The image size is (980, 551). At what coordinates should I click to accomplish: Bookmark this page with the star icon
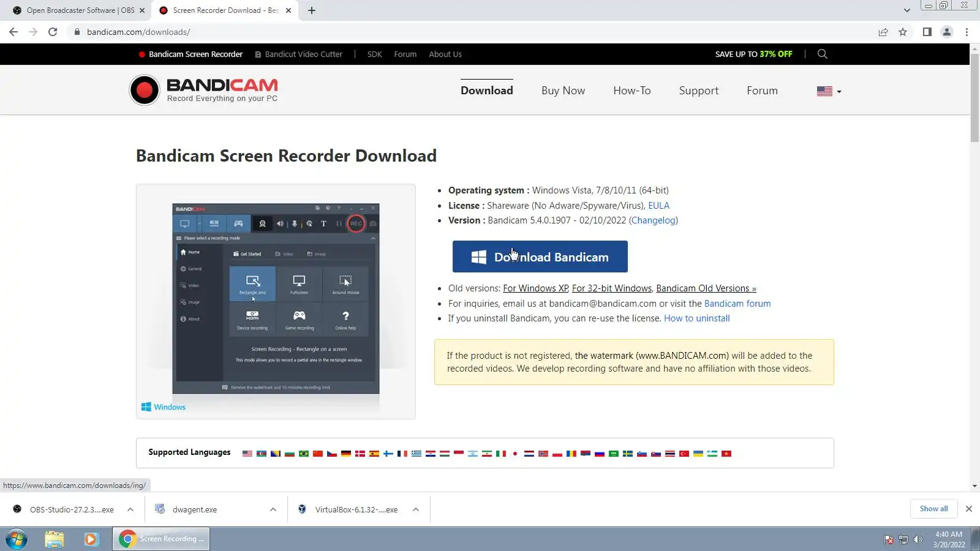pyautogui.click(x=903, y=32)
